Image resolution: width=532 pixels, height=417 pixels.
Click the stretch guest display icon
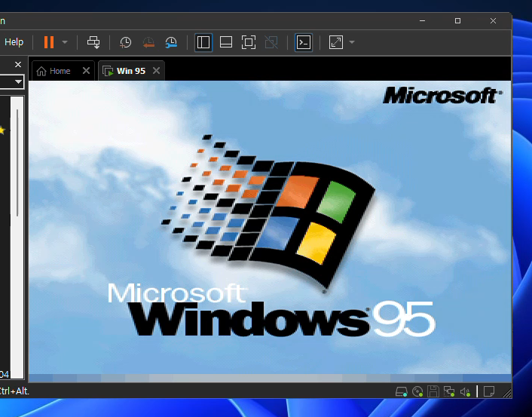335,42
